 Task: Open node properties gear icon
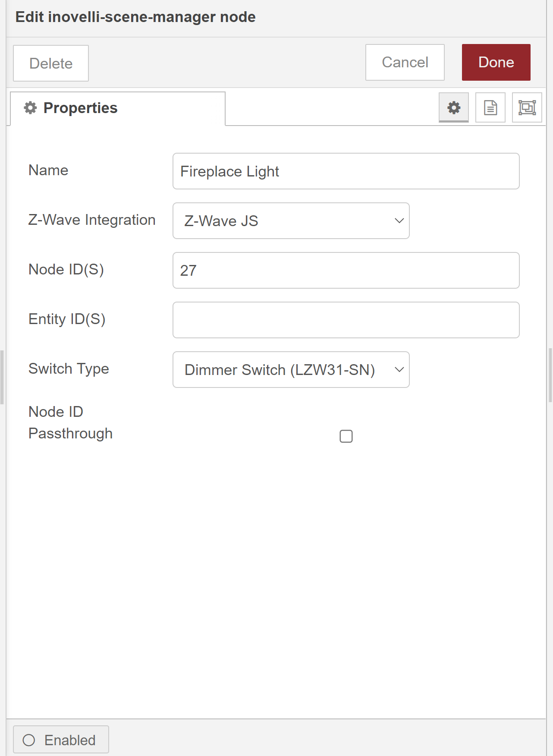point(453,107)
